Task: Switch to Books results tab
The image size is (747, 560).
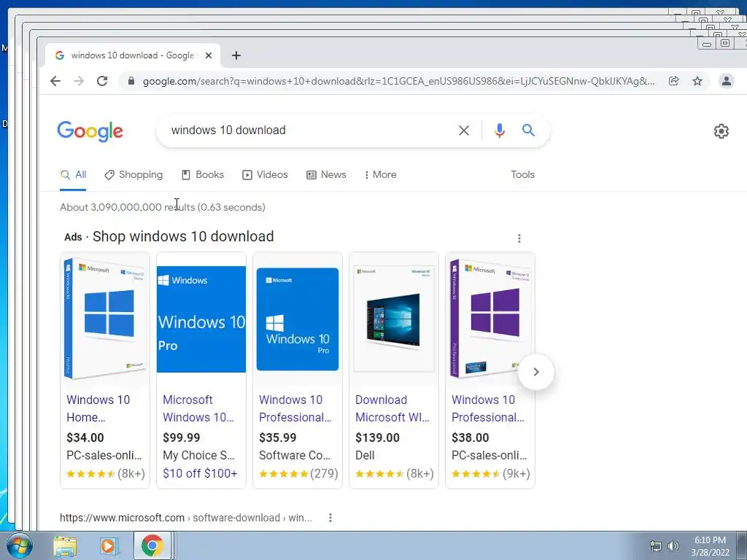Action: [203, 175]
